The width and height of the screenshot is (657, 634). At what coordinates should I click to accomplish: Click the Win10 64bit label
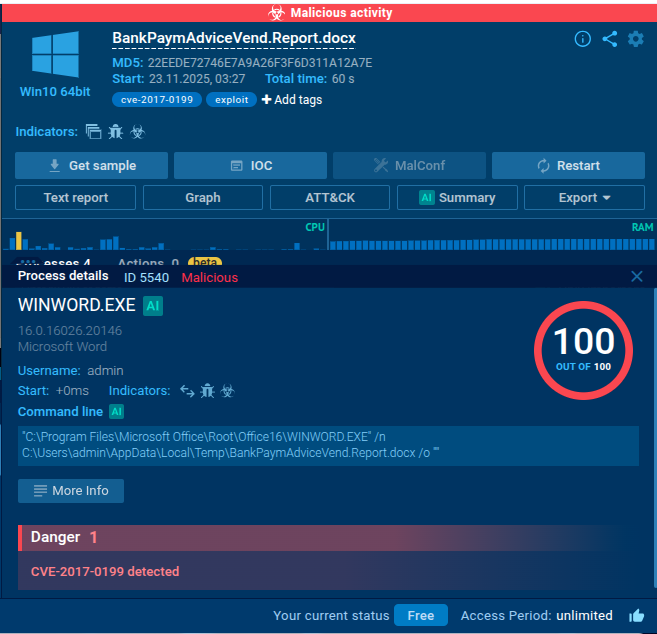coord(55,92)
